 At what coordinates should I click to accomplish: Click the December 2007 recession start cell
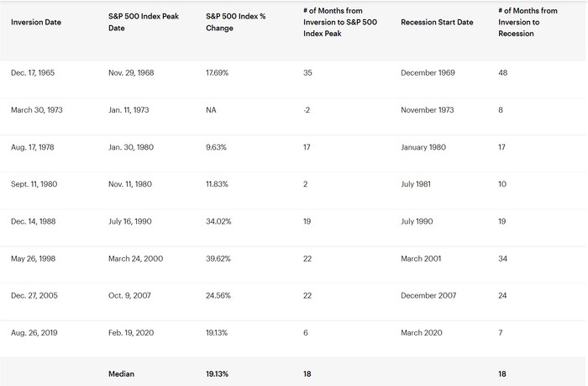430,295
